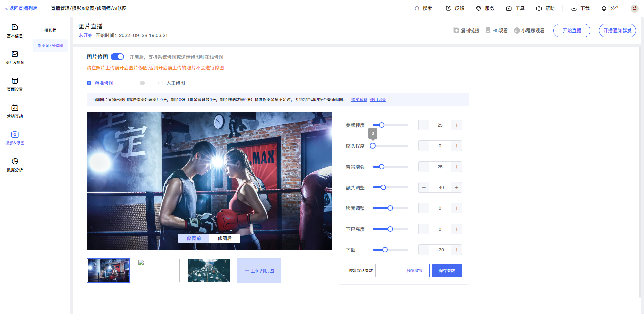The height and width of the screenshot is (314, 644).
Task: Open the 购买套餐 link
Action: click(359, 100)
